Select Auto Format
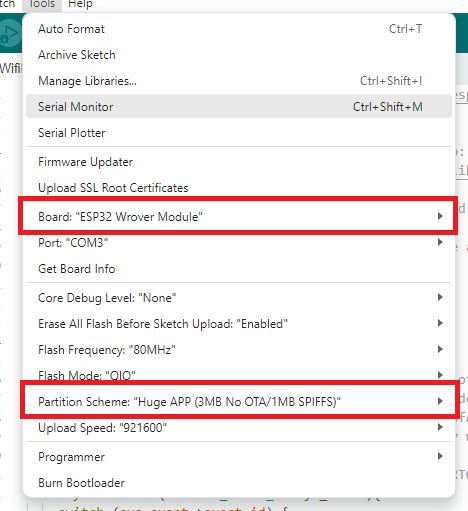This screenshot has height=511, width=468. click(239, 29)
